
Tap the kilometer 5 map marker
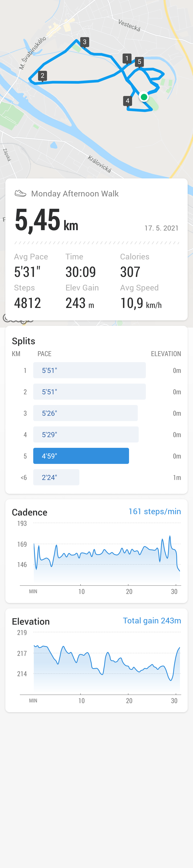(x=139, y=62)
